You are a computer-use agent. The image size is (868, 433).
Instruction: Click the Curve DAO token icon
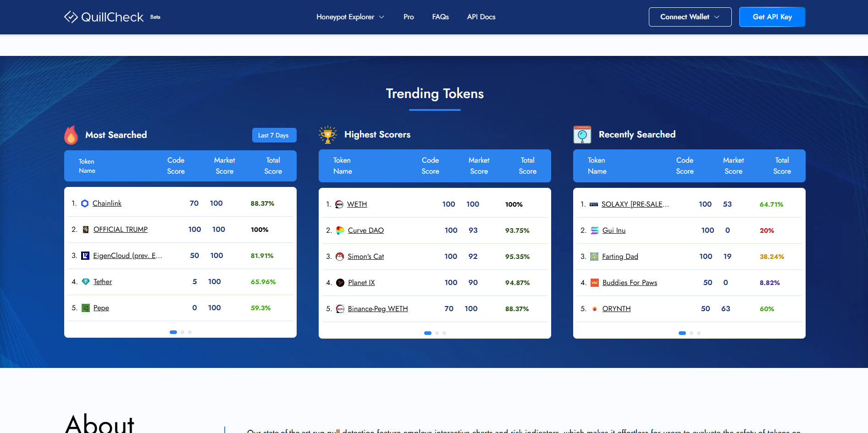tap(340, 230)
